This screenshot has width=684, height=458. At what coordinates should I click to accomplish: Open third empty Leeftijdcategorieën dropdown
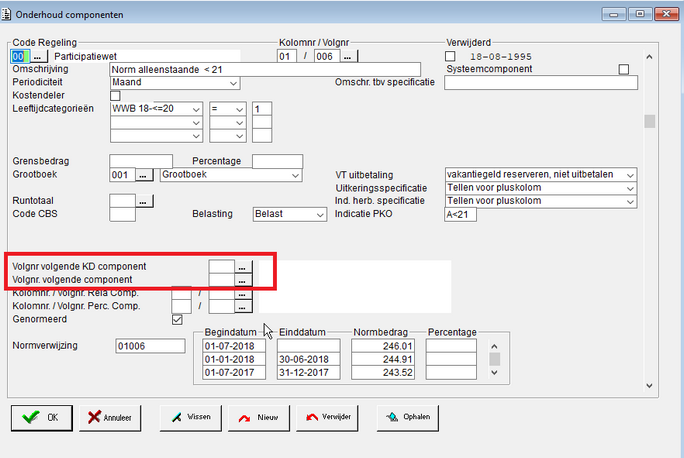click(156, 136)
